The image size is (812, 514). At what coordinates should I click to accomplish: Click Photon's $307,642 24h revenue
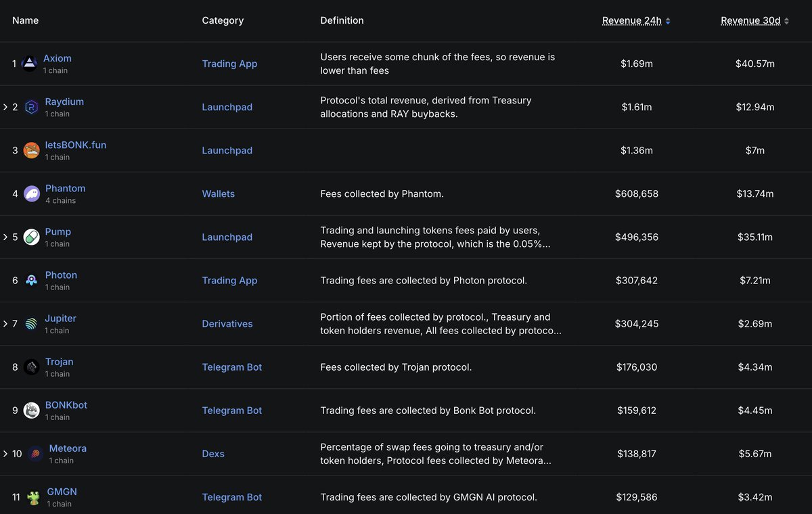[x=637, y=280]
